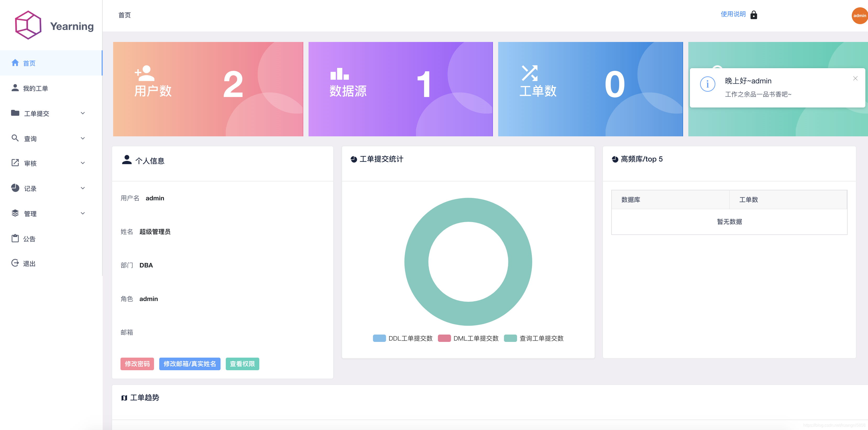Image resolution: width=868 pixels, height=430 pixels.
Task: Expand the 记录 submenu
Action: pyautogui.click(x=83, y=188)
